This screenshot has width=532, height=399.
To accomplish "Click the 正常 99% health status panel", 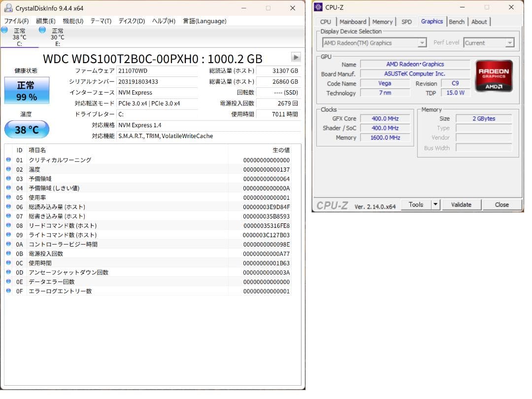I will 27,90.
